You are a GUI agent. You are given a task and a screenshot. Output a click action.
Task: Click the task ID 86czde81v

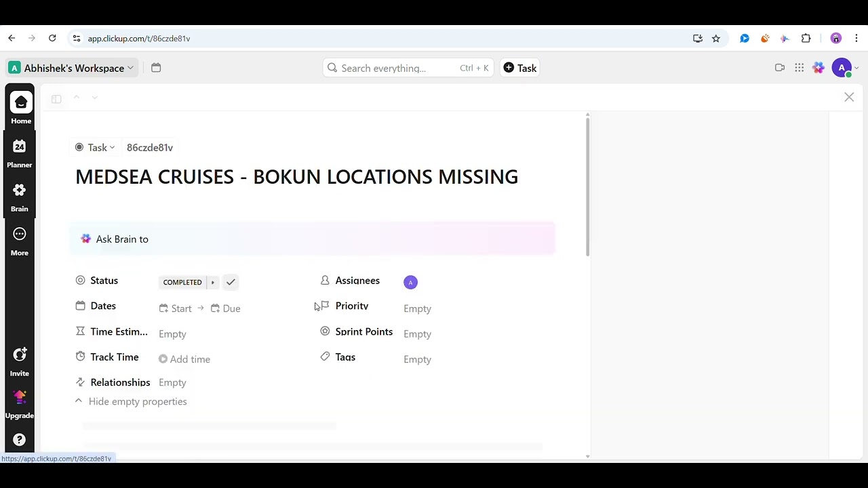click(x=150, y=147)
